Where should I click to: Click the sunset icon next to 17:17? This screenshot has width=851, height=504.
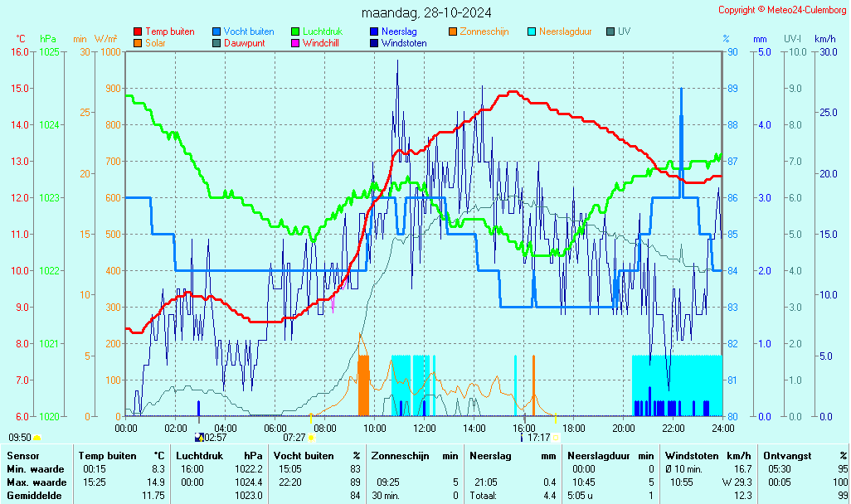556,438
